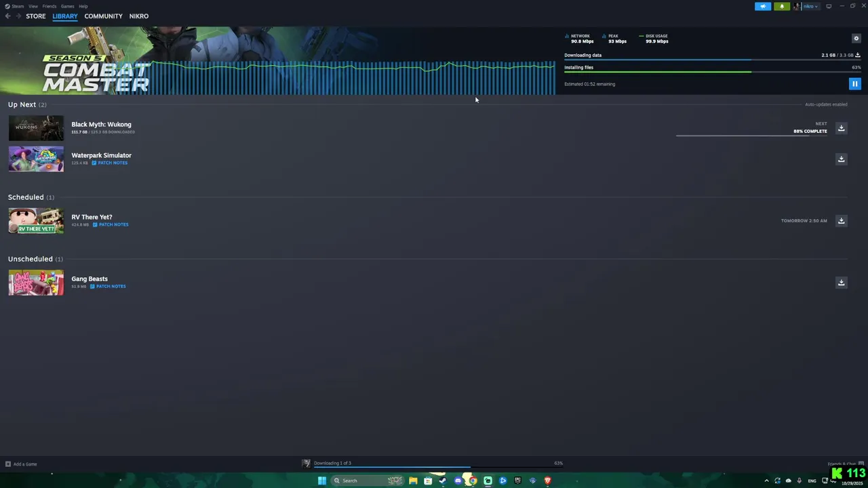Click the NETWORK 90.8 Mbps stat

[580, 39]
